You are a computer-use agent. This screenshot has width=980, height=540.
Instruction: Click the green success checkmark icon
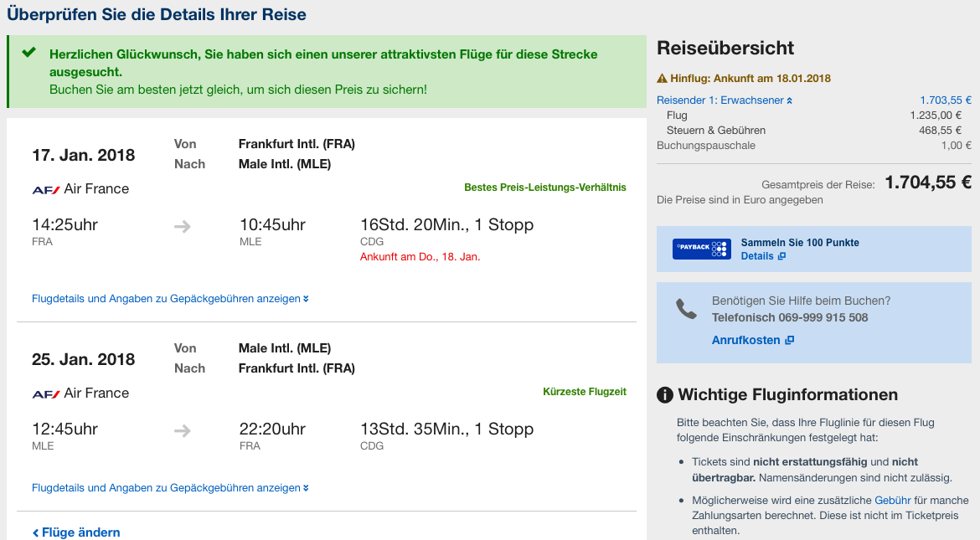[29, 53]
